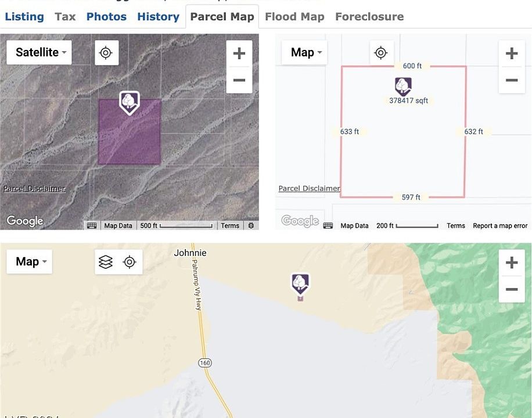Zoom in on the parcel dimension map
Image resolution: width=532 pixels, height=418 pixels.
click(511, 53)
